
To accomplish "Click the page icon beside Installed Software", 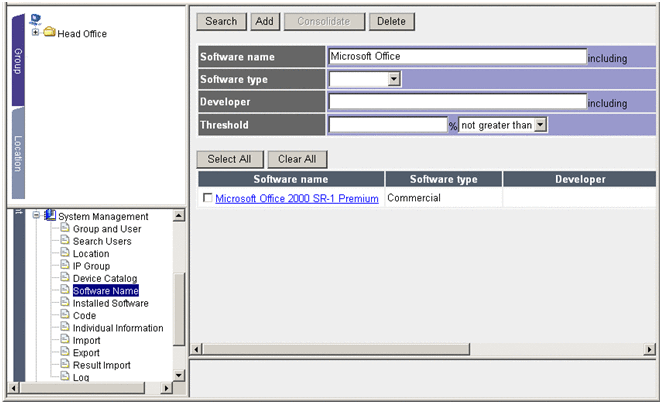I will 65,302.
